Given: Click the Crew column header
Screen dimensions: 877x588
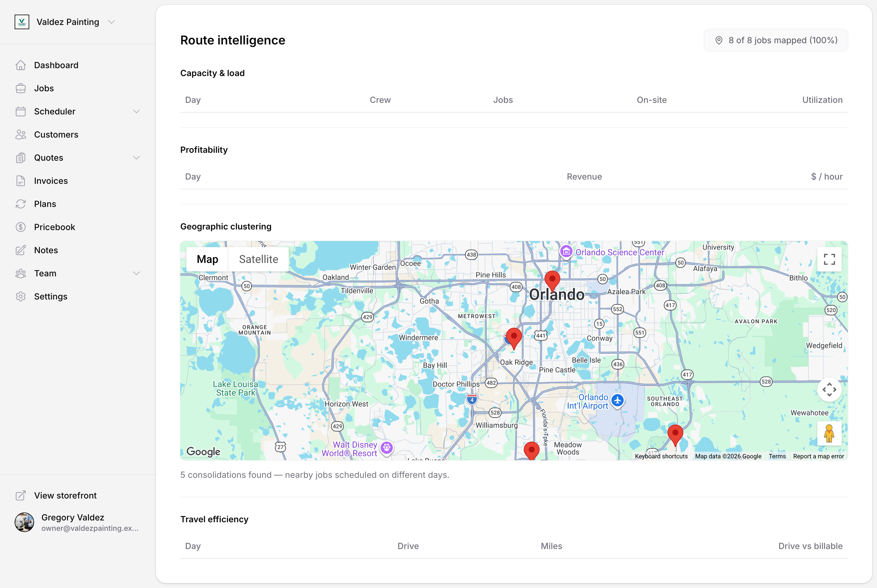Looking at the screenshot, I should [x=380, y=100].
